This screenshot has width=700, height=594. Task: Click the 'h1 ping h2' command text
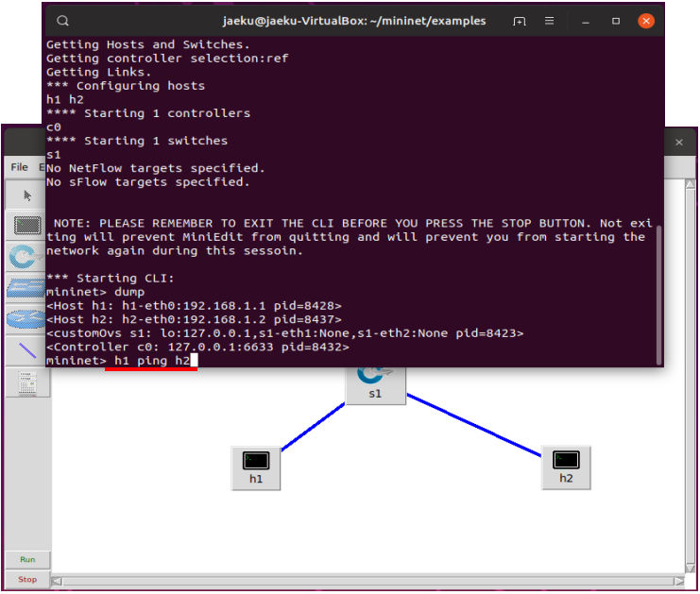(x=152, y=361)
